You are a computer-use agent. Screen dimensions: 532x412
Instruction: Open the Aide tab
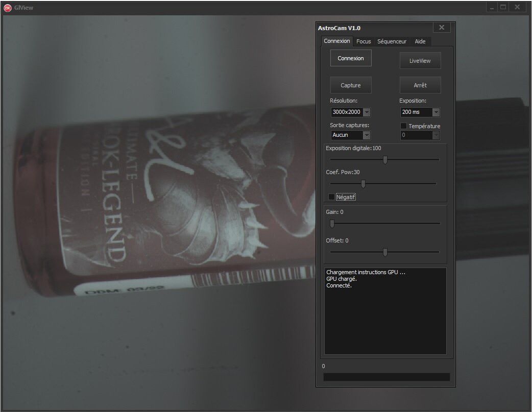[420, 41]
